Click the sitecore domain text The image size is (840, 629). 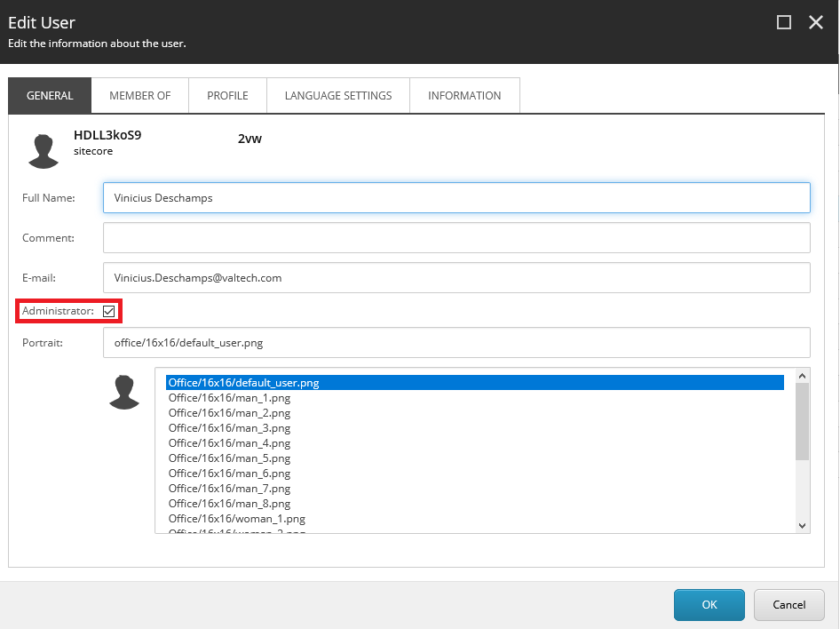point(93,151)
